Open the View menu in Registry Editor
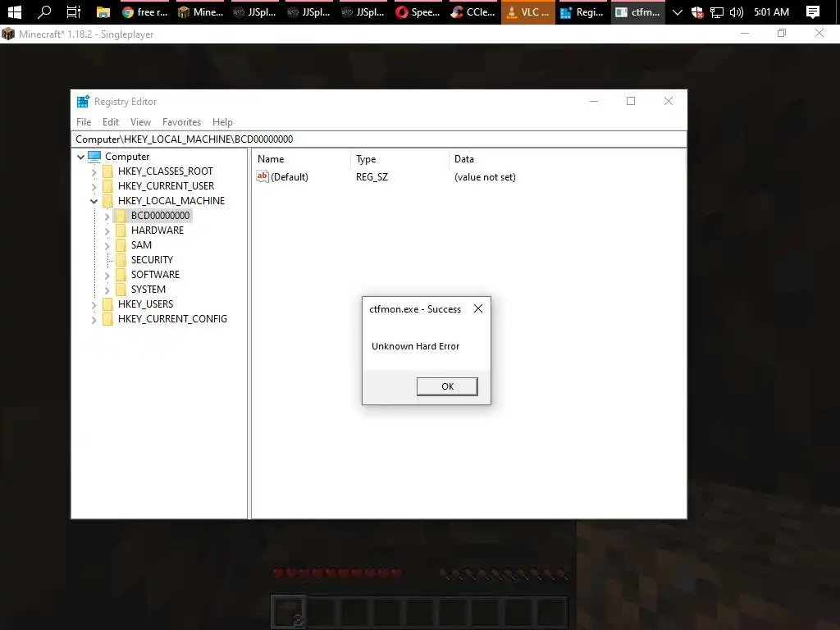Image resolution: width=840 pixels, height=630 pixels. pyautogui.click(x=140, y=122)
